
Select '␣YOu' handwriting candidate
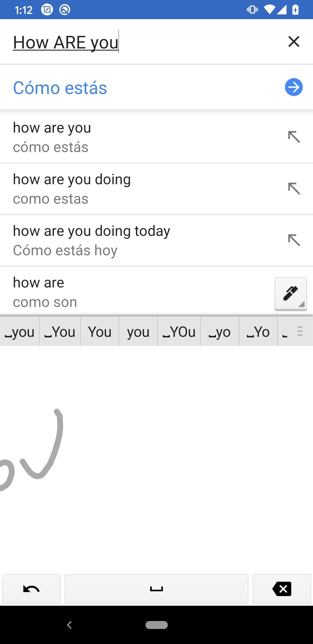coord(179,332)
